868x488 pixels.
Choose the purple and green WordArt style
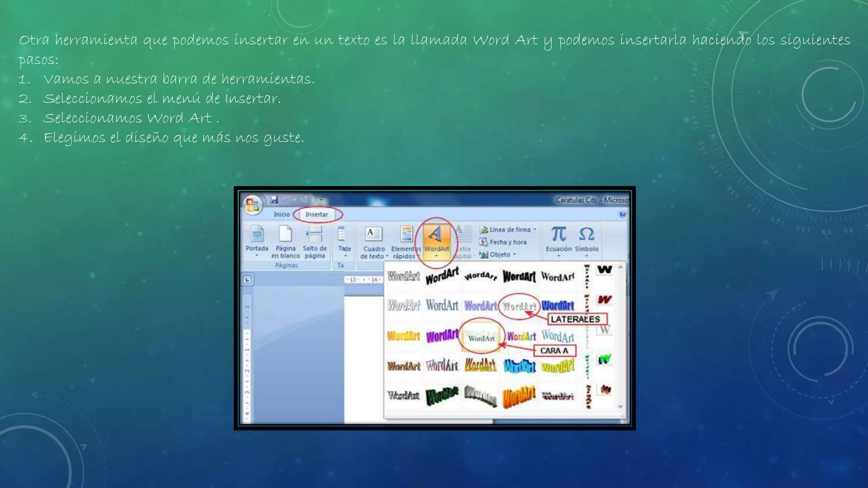tap(521, 336)
